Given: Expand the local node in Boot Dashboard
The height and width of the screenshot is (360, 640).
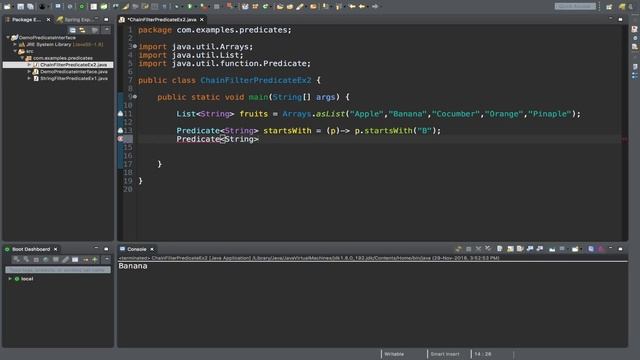Looking at the screenshot, I should click(x=10, y=279).
